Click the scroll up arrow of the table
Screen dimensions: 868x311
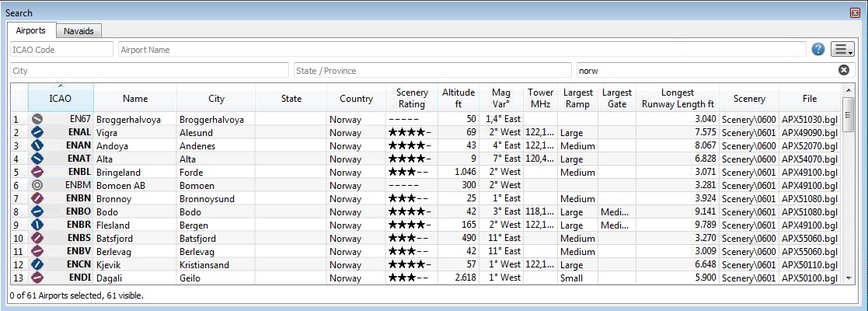pyautogui.click(x=848, y=89)
